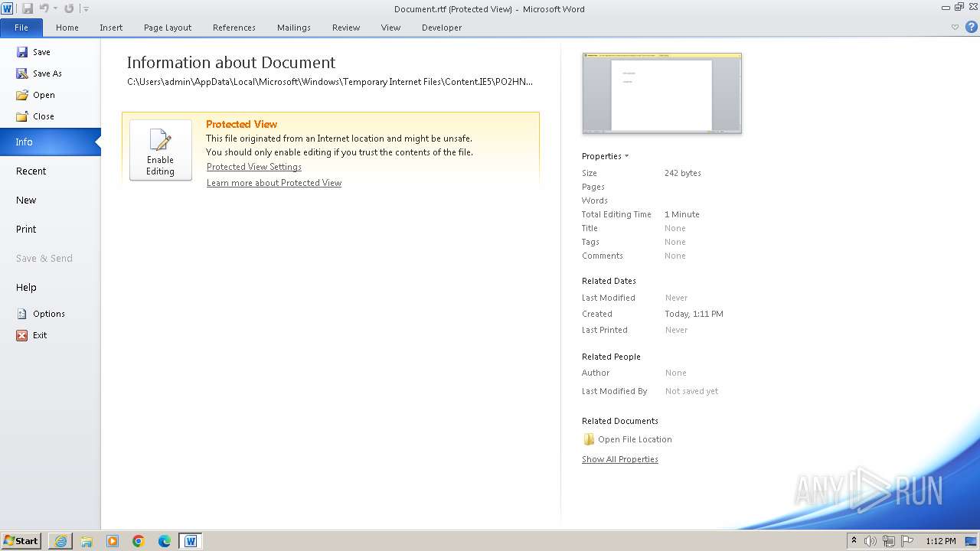This screenshot has height=551, width=980.
Task: Click the Created date Today, 1:11 PM
Action: point(694,314)
